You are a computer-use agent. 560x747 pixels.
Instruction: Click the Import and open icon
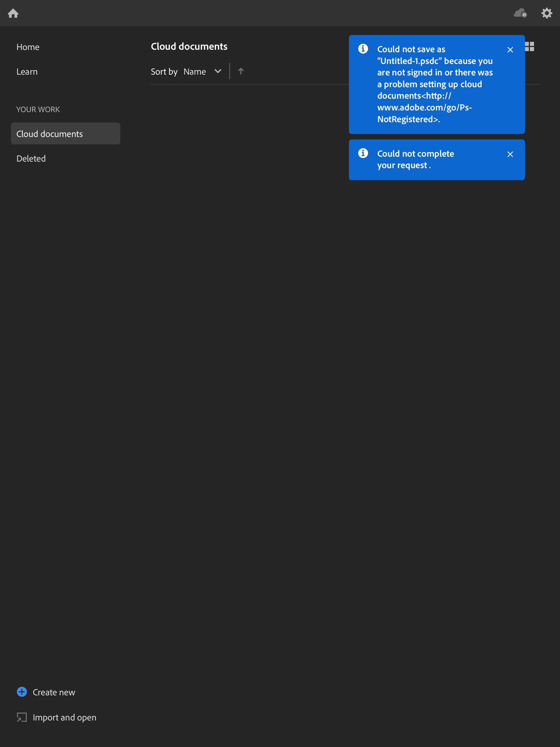pyautogui.click(x=22, y=717)
